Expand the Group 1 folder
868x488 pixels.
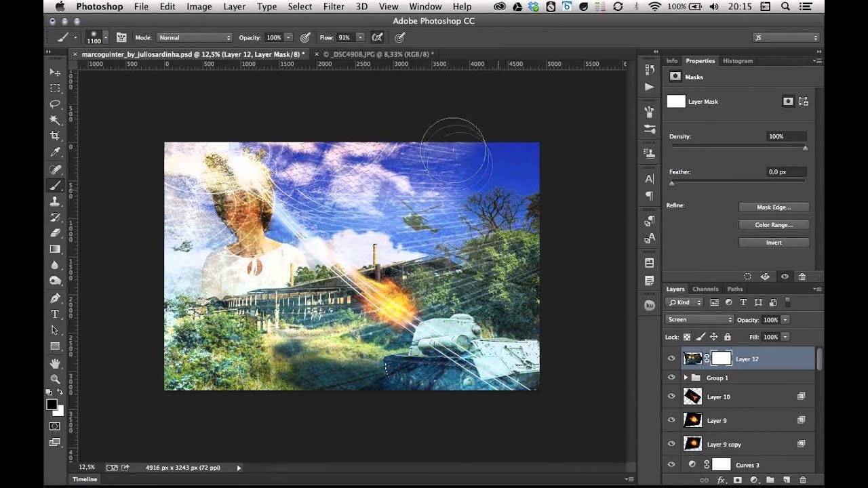point(686,378)
